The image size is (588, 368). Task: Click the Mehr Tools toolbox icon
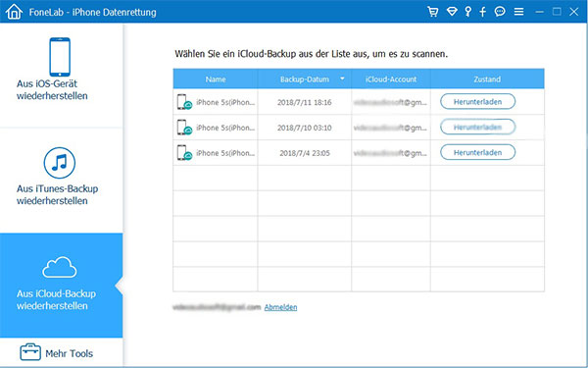[30, 352]
